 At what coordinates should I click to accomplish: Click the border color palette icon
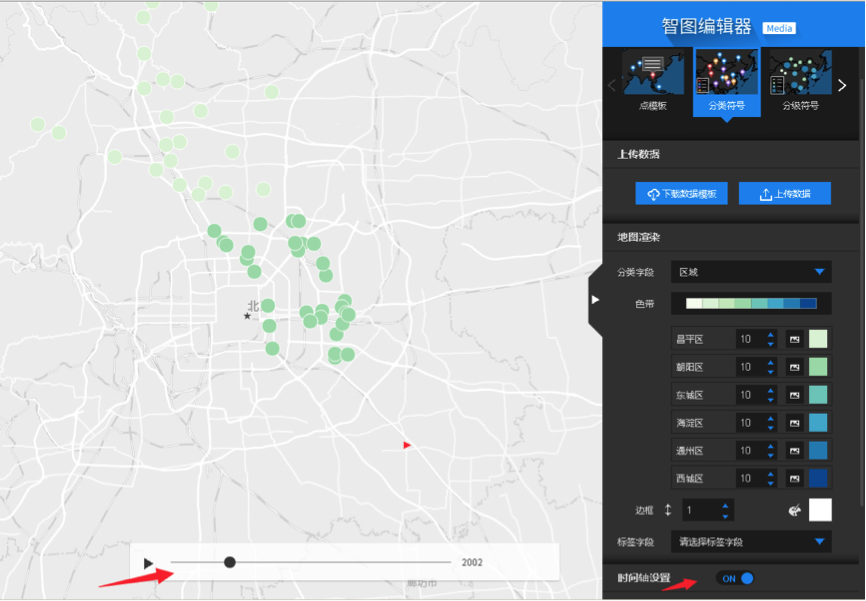pos(794,510)
